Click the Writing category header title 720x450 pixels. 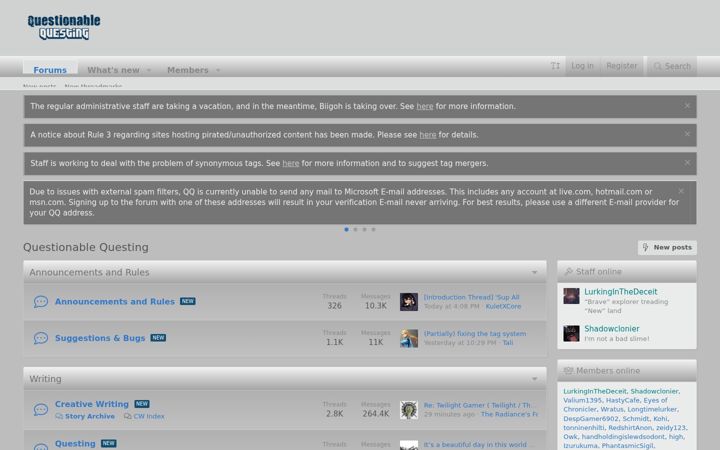tap(45, 379)
